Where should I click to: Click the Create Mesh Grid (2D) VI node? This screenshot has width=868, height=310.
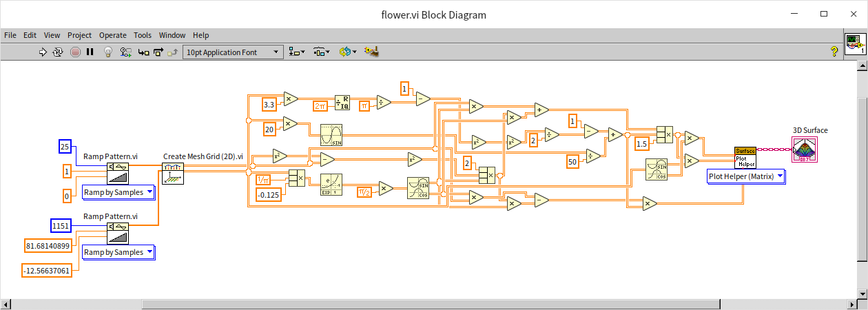click(172, 173)
